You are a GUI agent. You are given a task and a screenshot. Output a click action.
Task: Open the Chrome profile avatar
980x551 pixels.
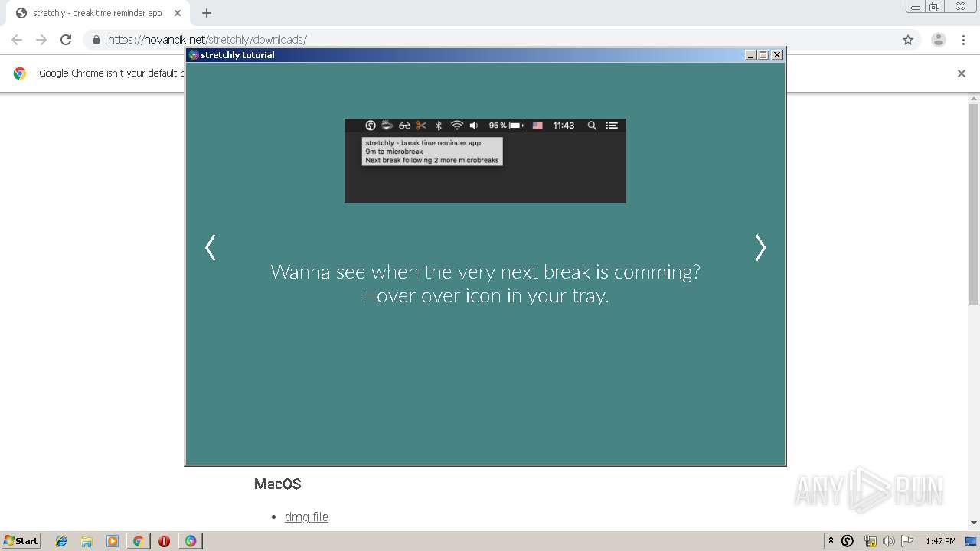click(939, 40)
